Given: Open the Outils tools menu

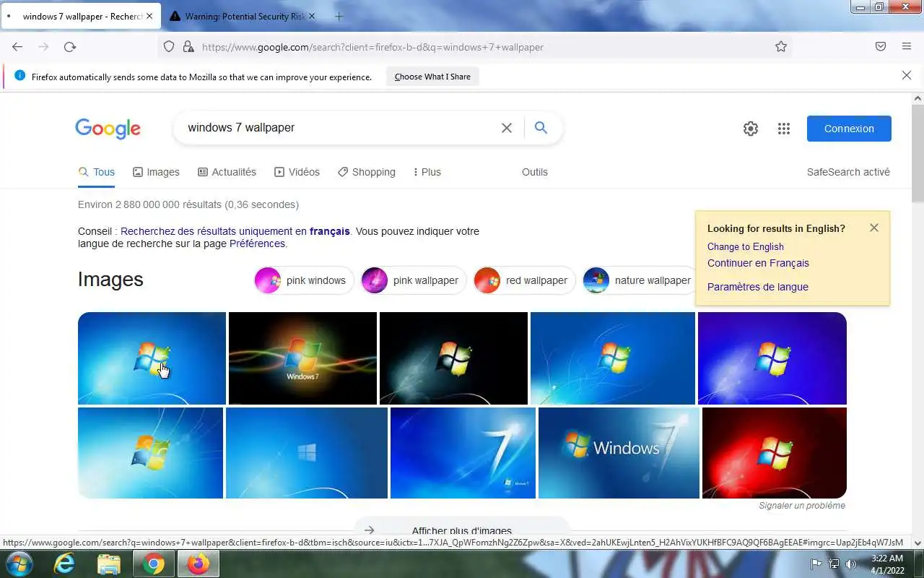Looking at the screenshot, I should 535,172.
